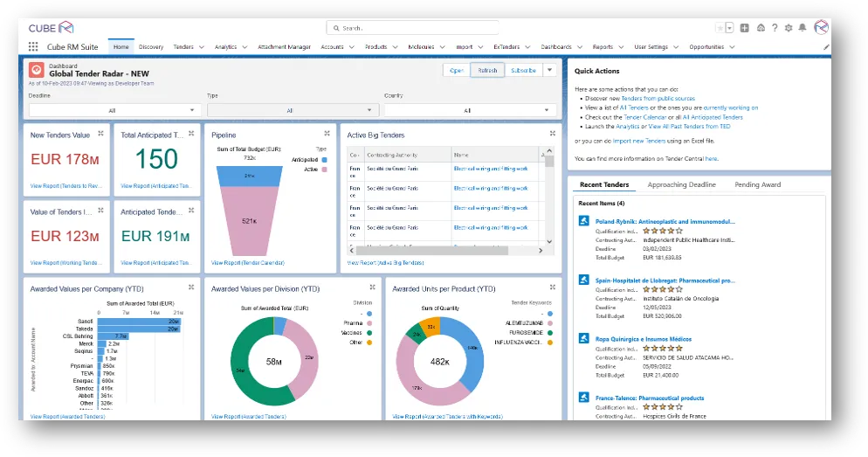Open global actions plus icon

pyautogui.click(x=745, y=28)
